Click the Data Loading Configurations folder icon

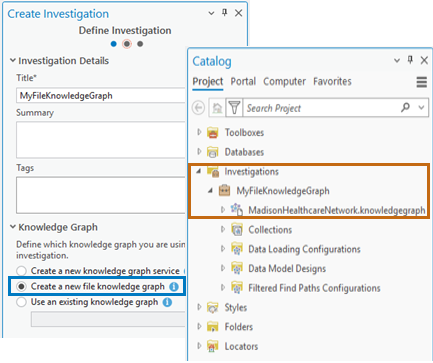237,249
